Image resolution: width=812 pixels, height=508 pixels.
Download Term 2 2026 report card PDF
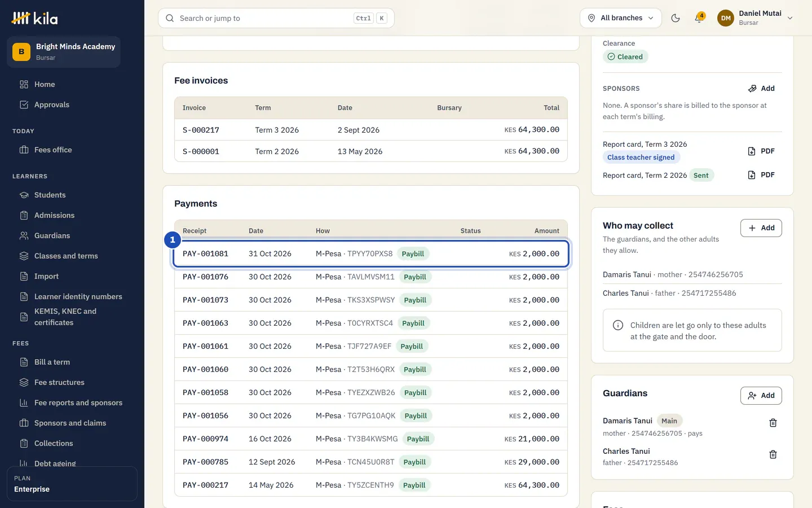tap(761, 175)
